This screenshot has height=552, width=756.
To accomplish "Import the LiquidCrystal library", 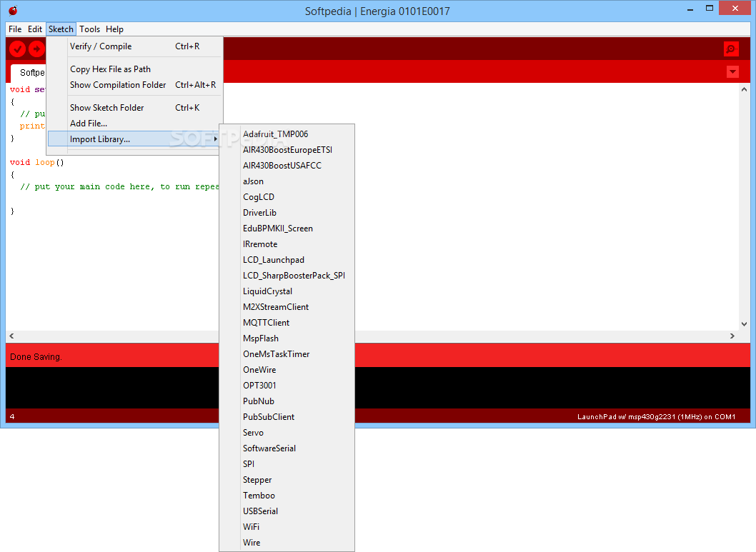I will [287, 291].
